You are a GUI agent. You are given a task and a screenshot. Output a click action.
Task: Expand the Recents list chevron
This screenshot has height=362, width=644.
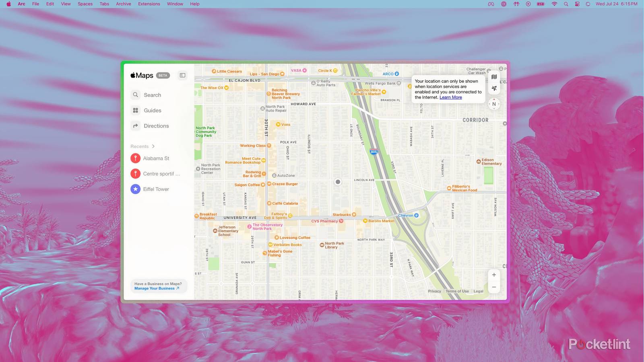point(153,146)
